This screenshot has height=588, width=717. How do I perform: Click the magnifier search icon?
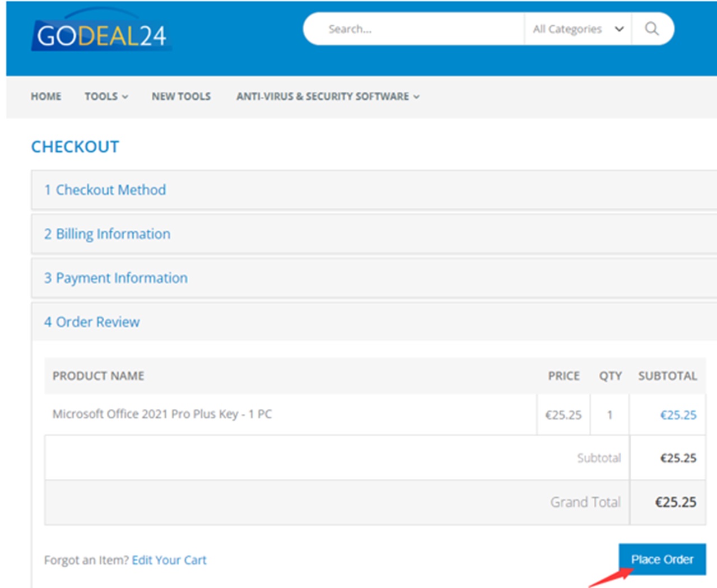(x=651, y=29)
